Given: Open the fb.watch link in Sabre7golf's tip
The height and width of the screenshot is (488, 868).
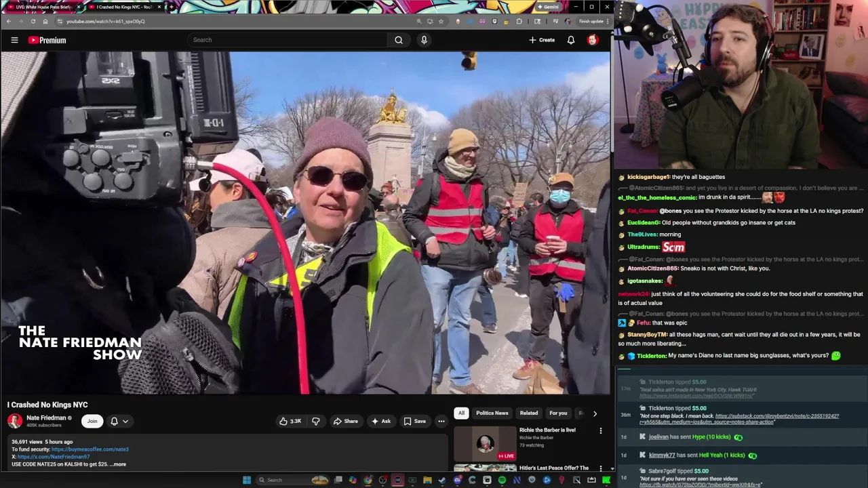Looking at the screenshot, I should [701, 485].
